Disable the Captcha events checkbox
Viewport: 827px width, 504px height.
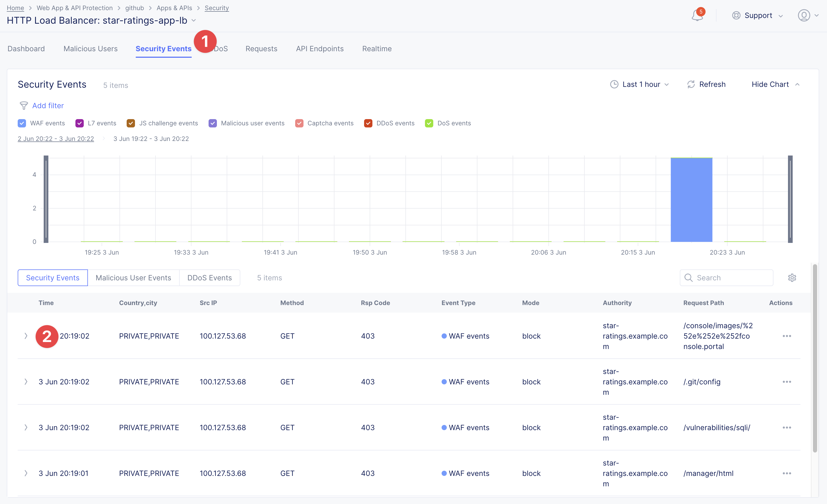299,123
